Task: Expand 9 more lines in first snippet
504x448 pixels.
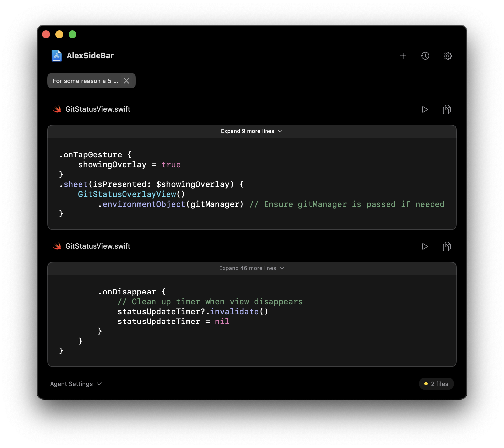Action: 252,131
